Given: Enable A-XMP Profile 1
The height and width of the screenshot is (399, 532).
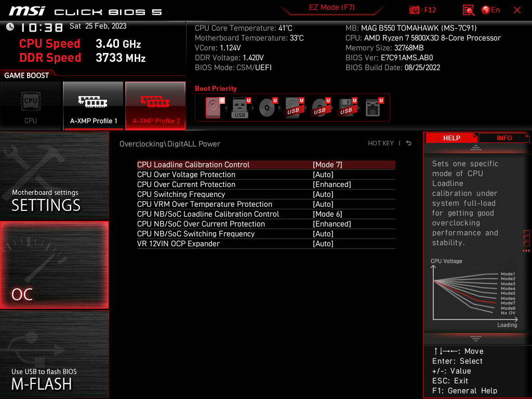Looking at the screenshot, I should (94, 106).
